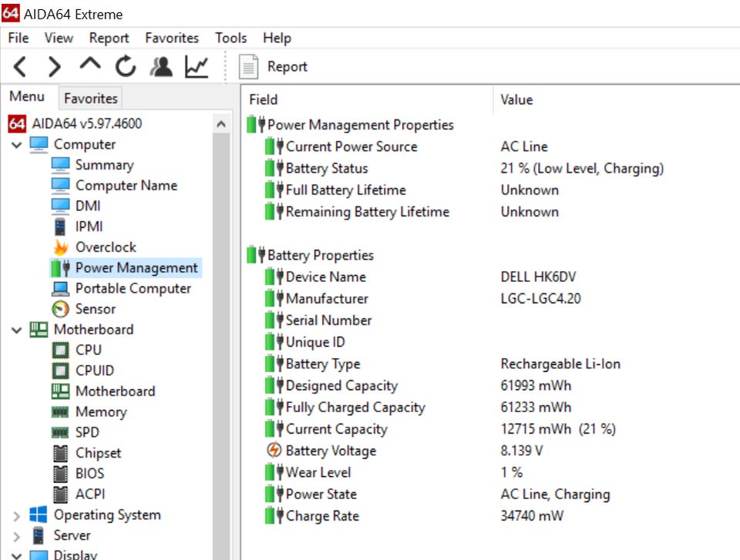
Task: Collapse the Motherboard tree node
Action: 17,330
